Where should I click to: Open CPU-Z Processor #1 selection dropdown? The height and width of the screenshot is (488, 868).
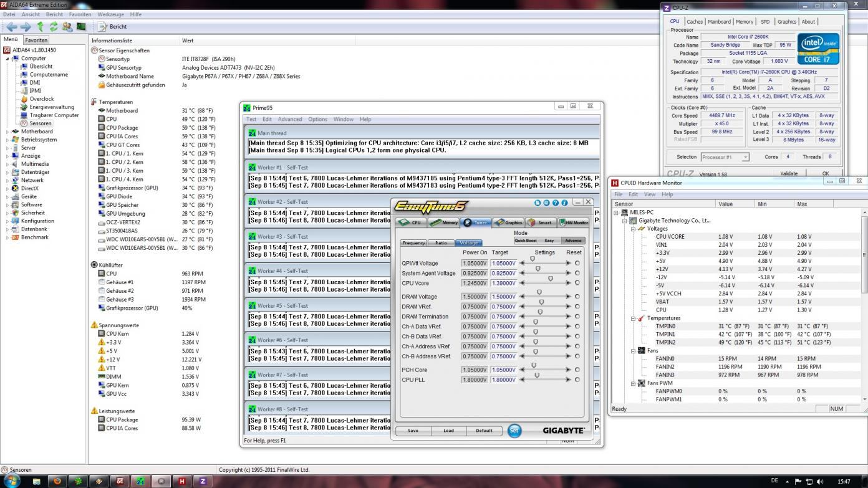click(725, 157)
